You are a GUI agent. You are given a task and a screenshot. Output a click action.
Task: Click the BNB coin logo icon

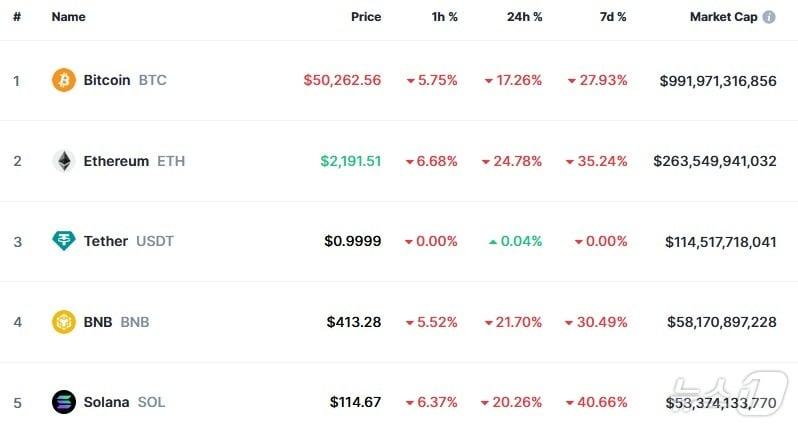pyautogui.click(x=64, y=322)
